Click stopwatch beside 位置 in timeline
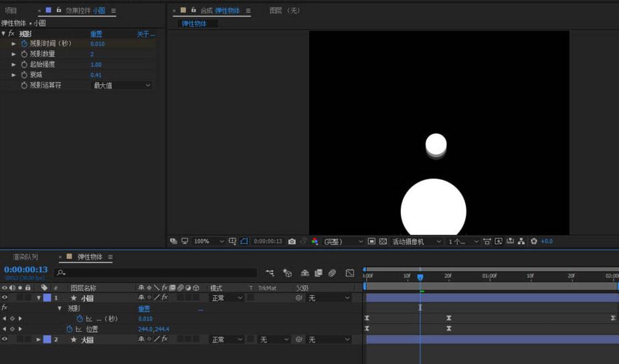 click(x=69, y=329)
